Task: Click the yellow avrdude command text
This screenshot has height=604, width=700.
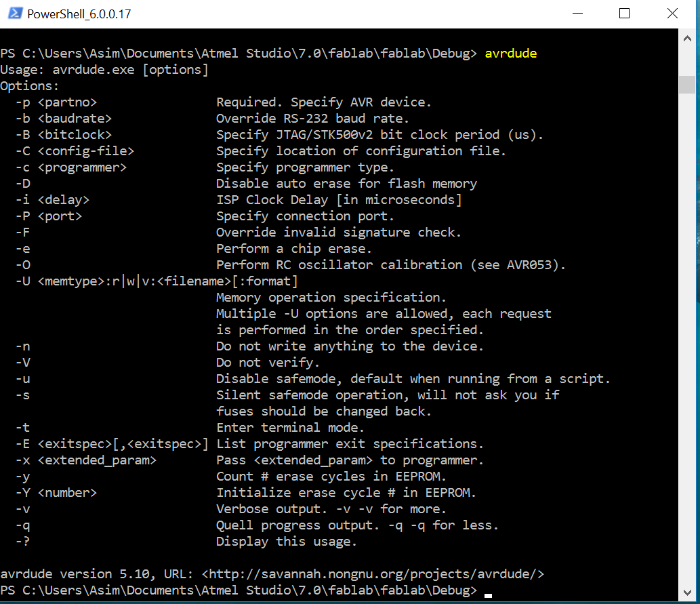Action: 511,53
